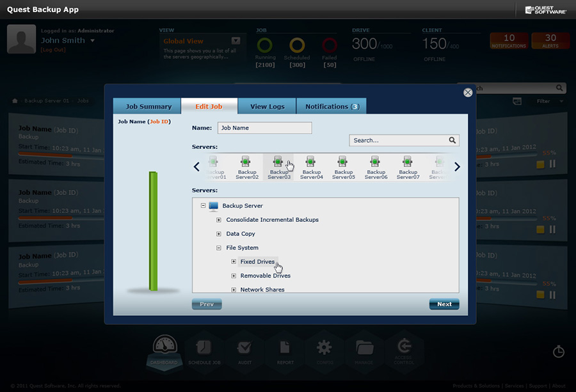Show previous servers with the left arrow
576x392 pixels.
click(196, 167)
